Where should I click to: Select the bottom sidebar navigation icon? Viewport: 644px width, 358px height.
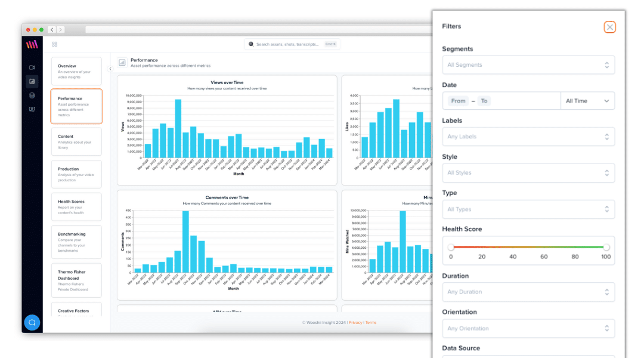coord(32,110)
